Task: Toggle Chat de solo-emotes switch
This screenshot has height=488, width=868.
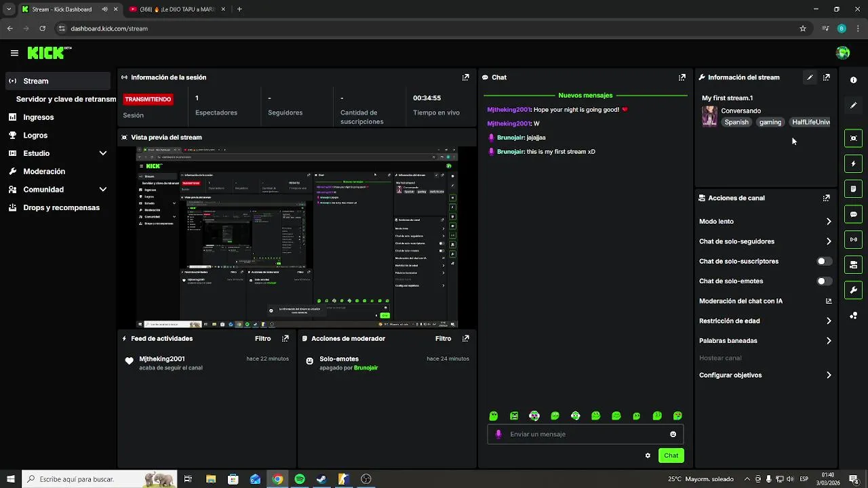Action: (x=824, y=281)
